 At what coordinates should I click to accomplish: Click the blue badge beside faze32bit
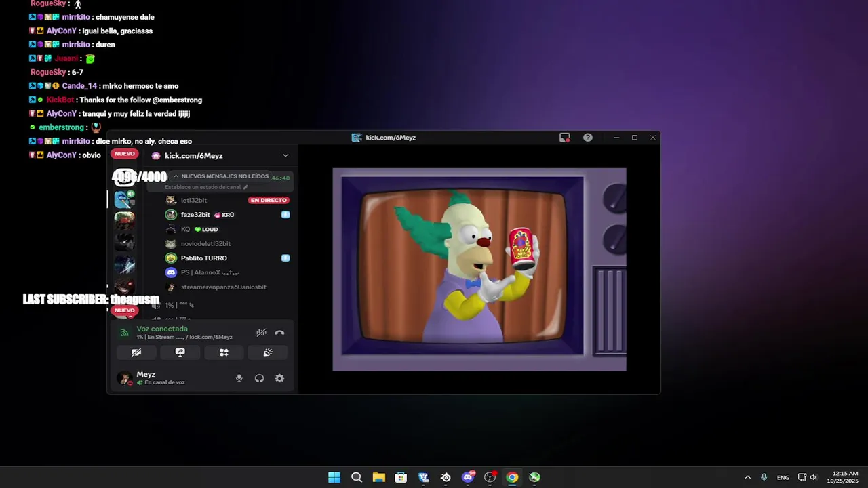click(285, 215)
